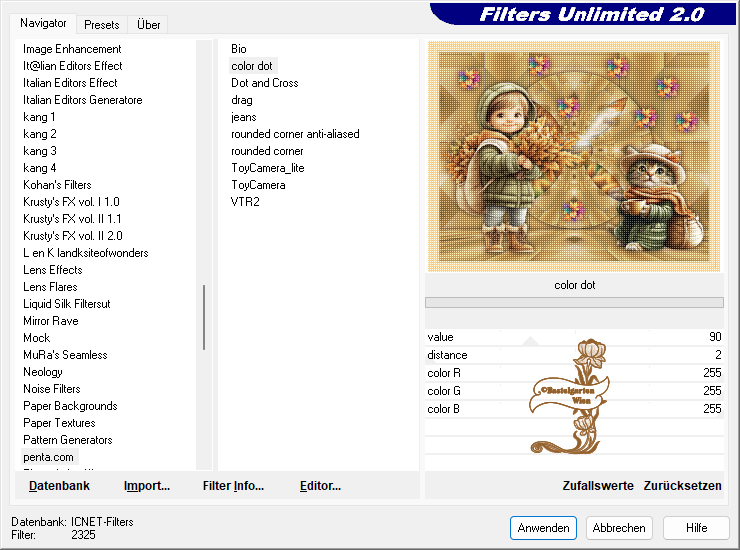
Task: Select Noise Filters category
Action: pos(51,389)
